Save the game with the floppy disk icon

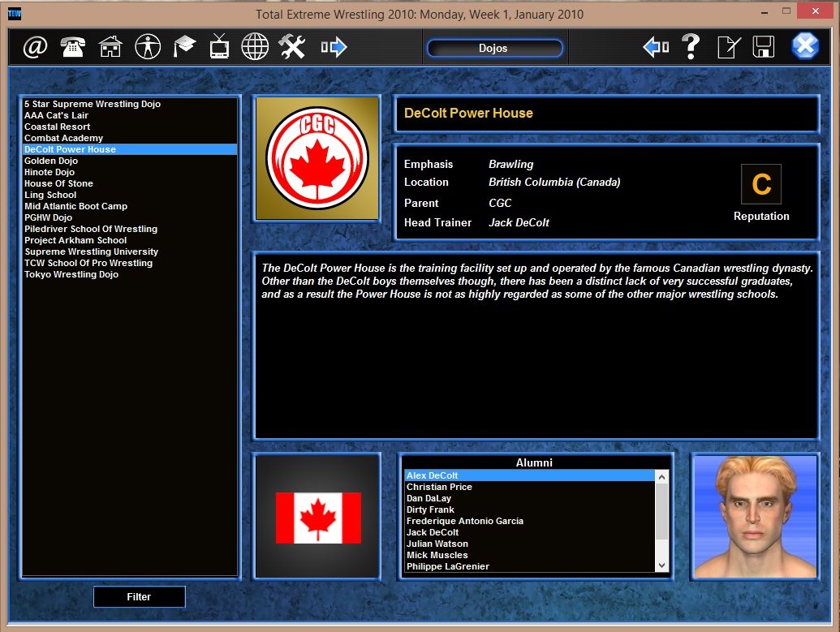(x=763, y=46)
